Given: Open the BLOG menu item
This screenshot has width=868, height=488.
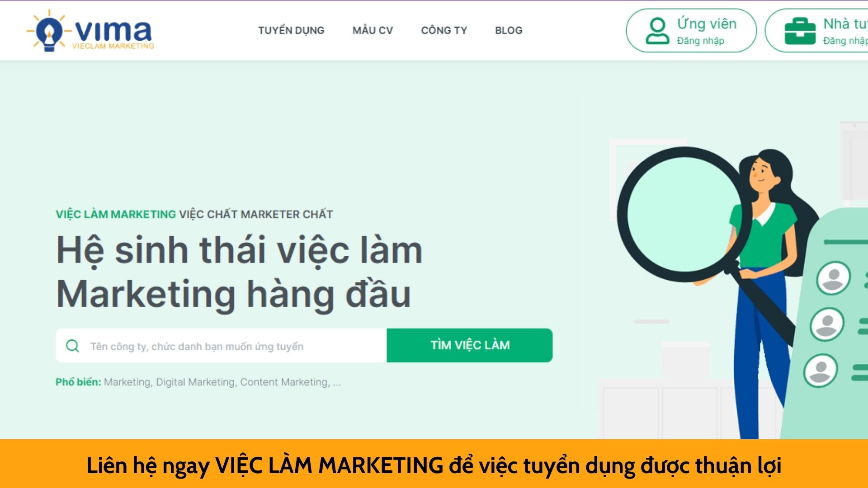Looking at the screenshot, I should click(509, 31).
